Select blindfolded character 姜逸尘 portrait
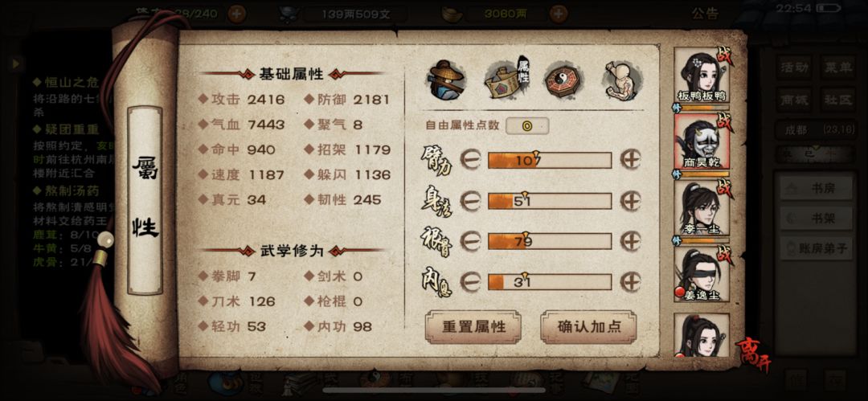This screenshot has height=401, width=868. 702,274
